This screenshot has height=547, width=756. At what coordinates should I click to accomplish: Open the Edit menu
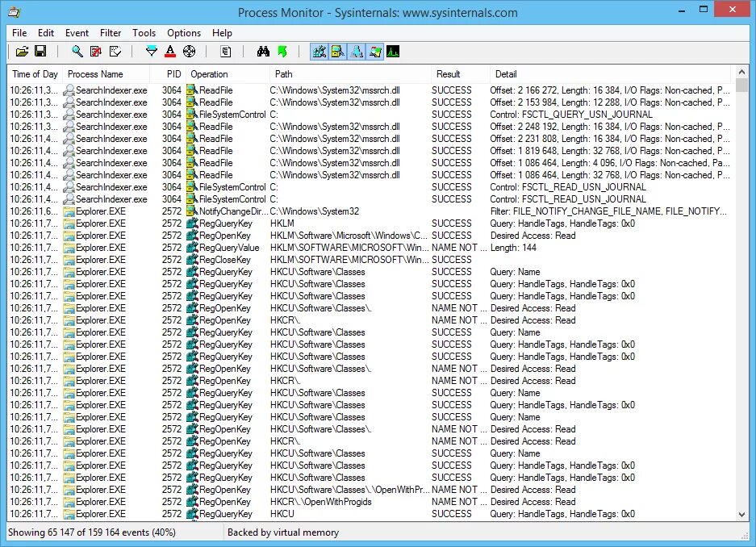point(46,33)
